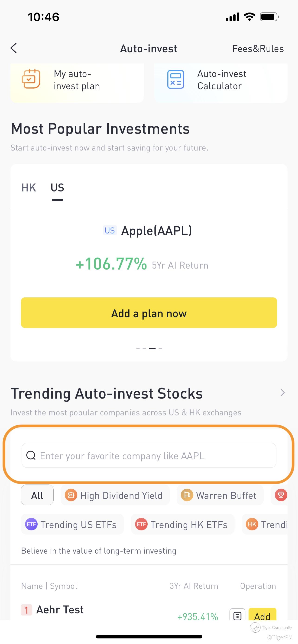298x644 pixels.
Task: Select the High Dividend Yield filter
Action: click(115, 495)
